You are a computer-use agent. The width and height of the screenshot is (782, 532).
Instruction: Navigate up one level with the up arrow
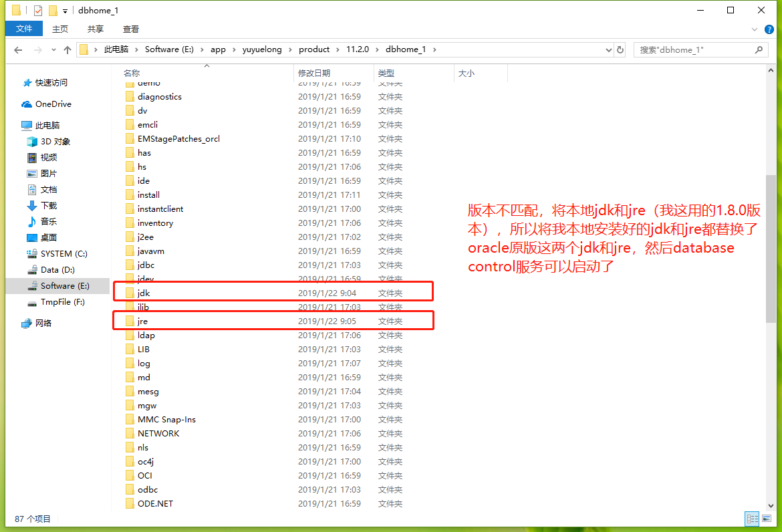click(x=67, y=49)
